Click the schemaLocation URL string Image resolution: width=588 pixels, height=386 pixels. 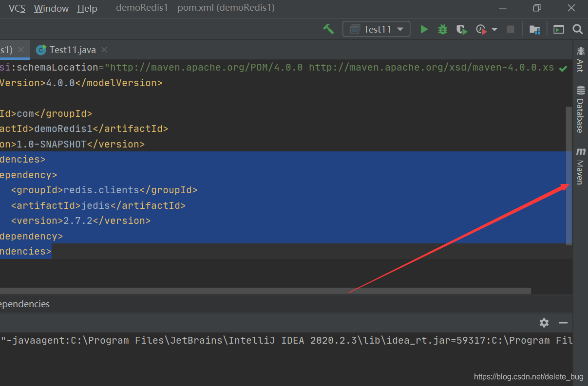pos(329,68)
